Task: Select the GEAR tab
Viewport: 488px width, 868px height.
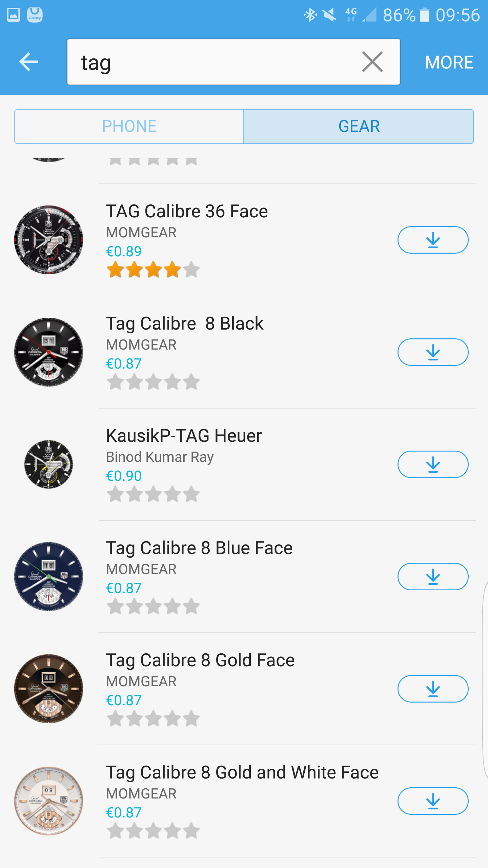Action: (x=359, y=126)
